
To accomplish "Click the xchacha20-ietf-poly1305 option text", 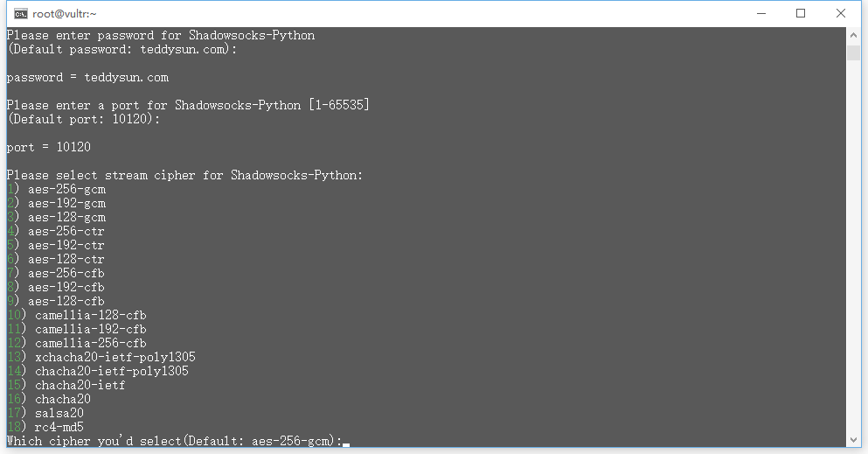I will [115, 357].
